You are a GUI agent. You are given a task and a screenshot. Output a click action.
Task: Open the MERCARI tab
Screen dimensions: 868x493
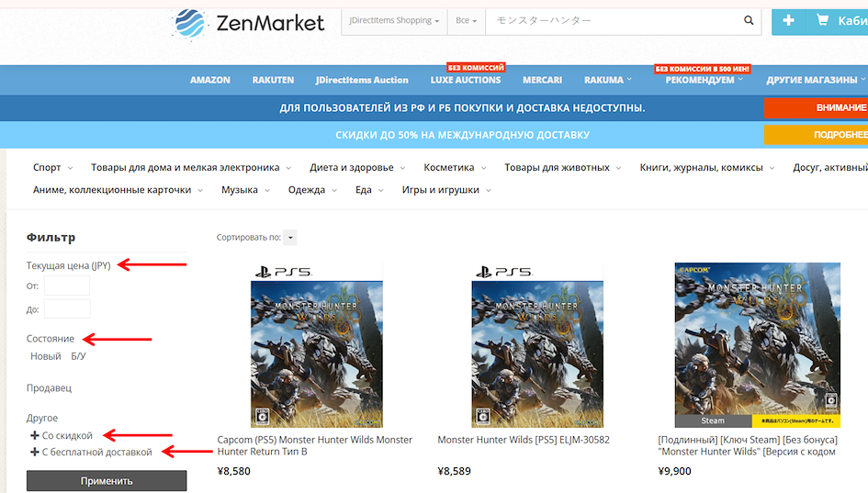click(x=542, y=80)
